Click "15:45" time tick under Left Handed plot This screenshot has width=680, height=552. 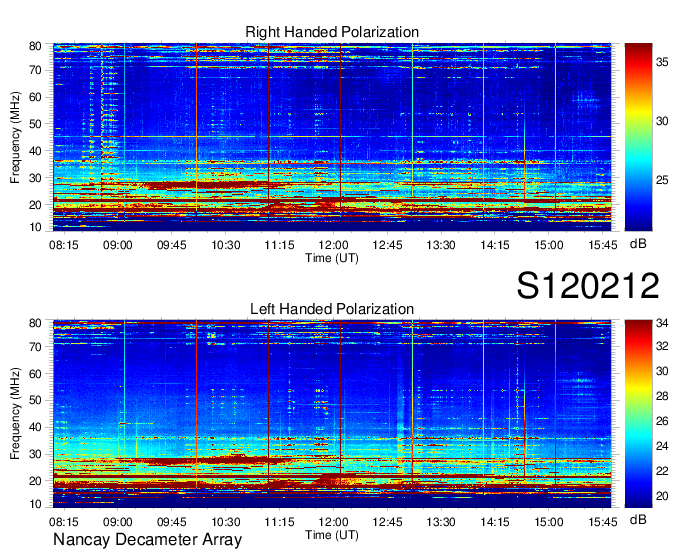click(603, 522)
